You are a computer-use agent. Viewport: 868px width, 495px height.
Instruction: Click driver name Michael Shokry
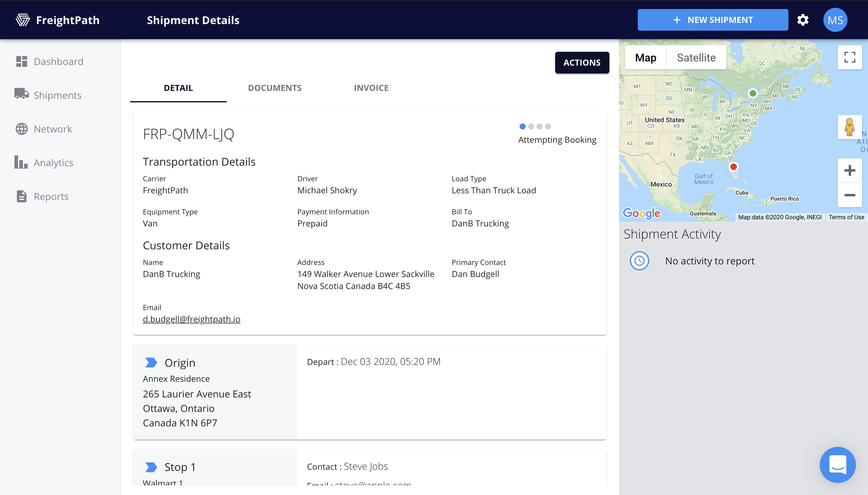tap(327, 190)
